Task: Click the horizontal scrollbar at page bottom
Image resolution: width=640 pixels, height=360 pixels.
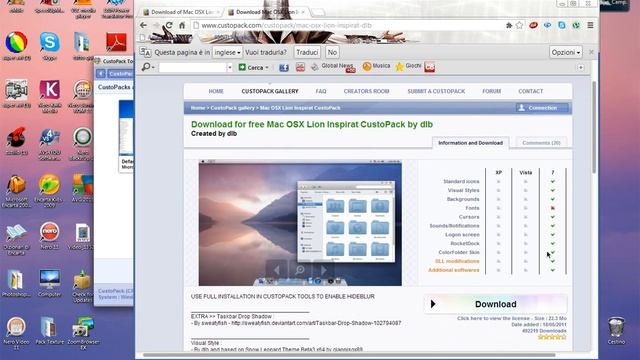Action: click(x=349, y=355)
